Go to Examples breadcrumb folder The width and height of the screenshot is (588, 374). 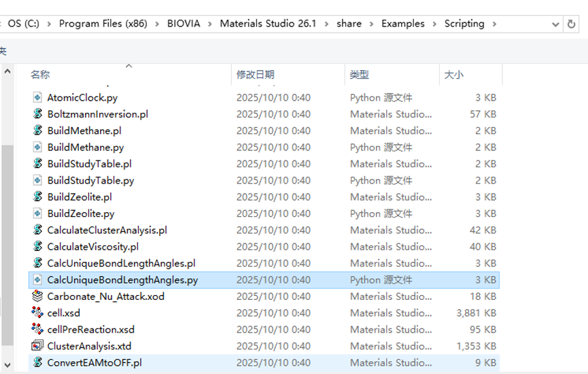[403, 24]
